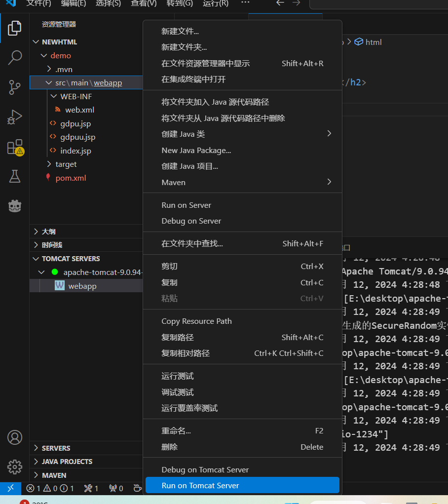Image resolution: width=448 pixels, height=504 pixels.
Task: Open the Maven submenu in context menu
Action: click(242, 182)
